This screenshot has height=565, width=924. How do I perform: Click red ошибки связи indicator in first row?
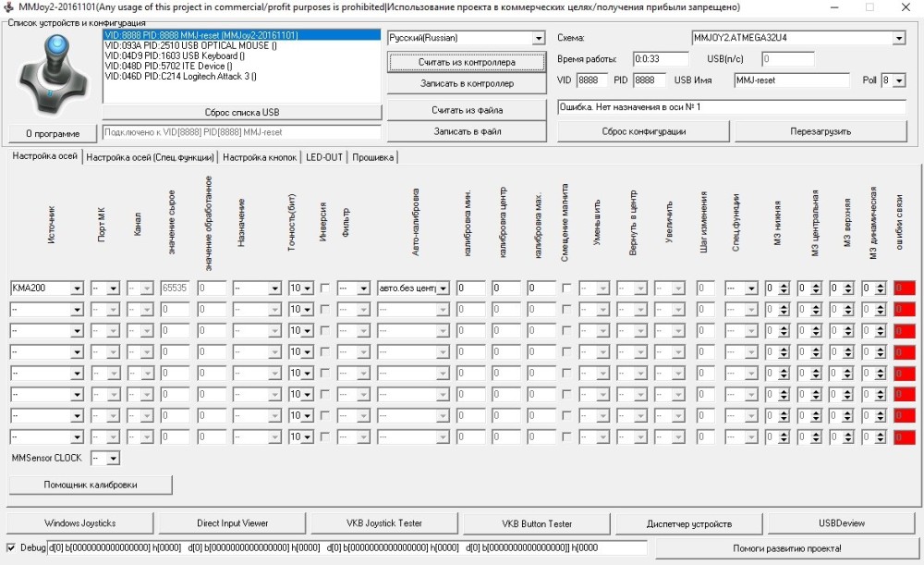tap(904, 289)
